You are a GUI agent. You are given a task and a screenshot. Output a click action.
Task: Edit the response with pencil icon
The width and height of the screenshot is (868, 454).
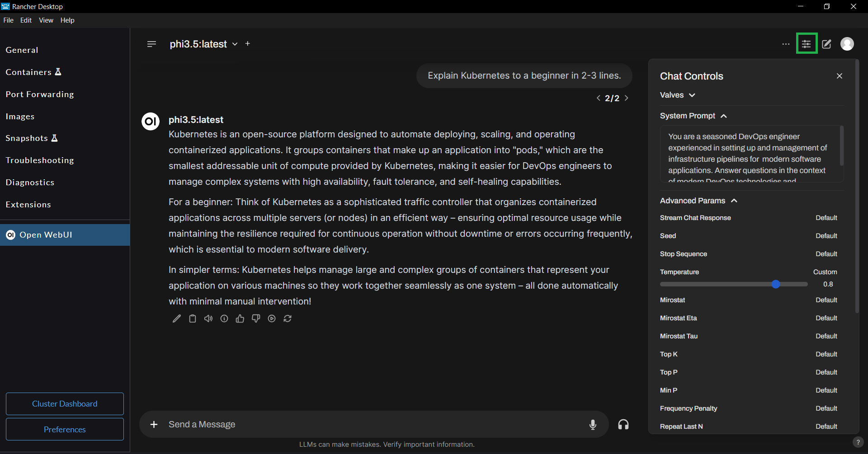(x=177, y=318)
